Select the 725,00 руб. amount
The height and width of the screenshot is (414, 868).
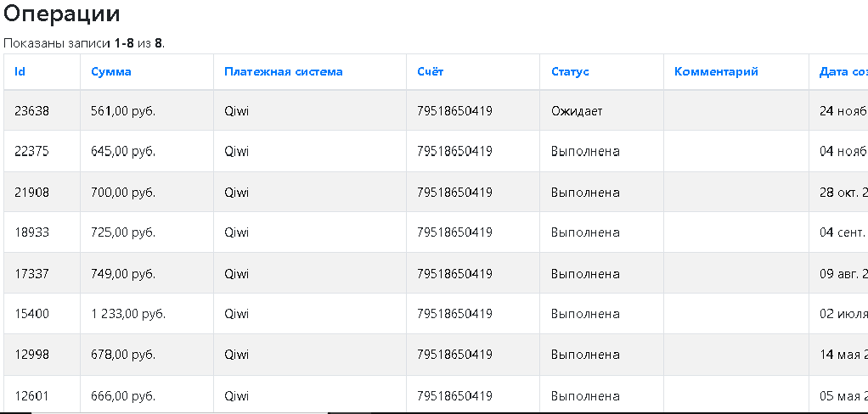(x=123, y=232)
